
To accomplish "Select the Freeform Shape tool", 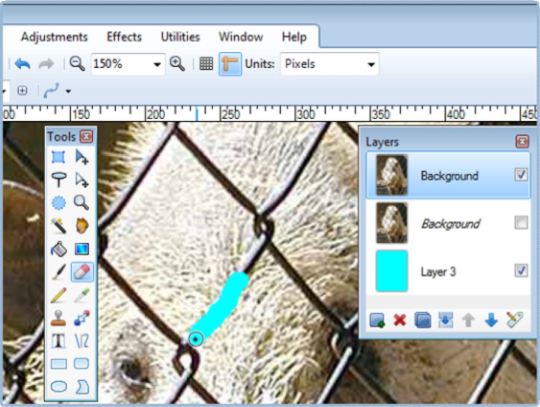I will pos(82,387).
